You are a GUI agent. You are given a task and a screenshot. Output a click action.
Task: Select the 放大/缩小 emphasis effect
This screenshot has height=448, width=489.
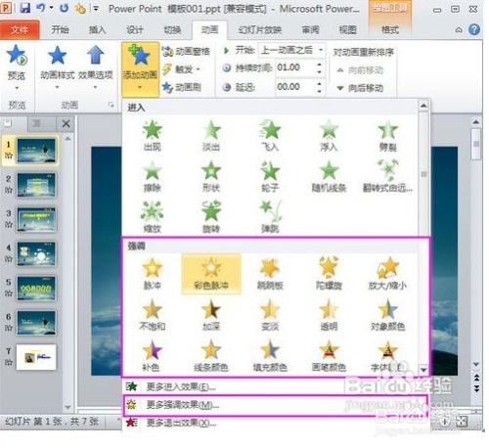pos(387,273)
